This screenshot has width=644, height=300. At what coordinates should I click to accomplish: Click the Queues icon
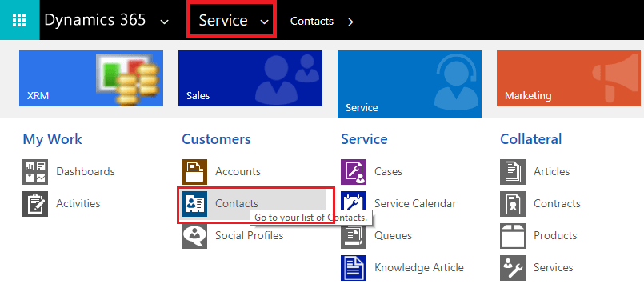(x=354, y=236)
